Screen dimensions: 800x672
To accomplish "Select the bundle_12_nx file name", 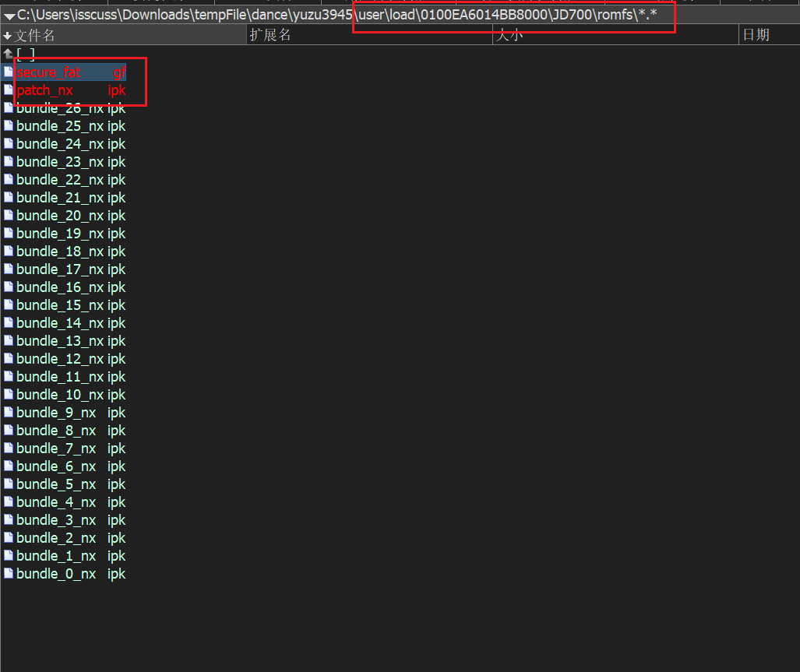I will point(60,359).
